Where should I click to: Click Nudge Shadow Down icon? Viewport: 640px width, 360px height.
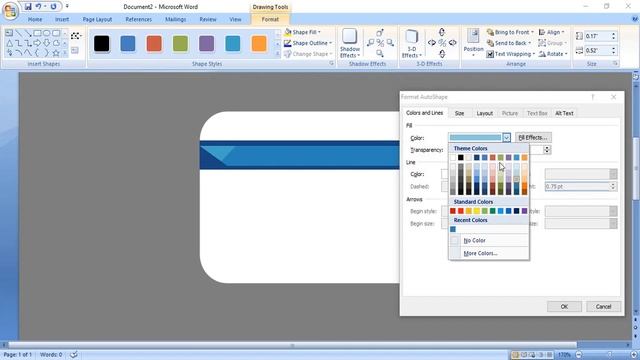pos(380,53)
